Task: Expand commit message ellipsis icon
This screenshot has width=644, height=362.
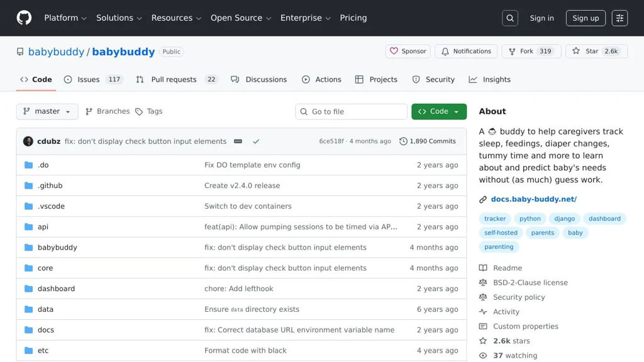Action: tap(238, 141)
